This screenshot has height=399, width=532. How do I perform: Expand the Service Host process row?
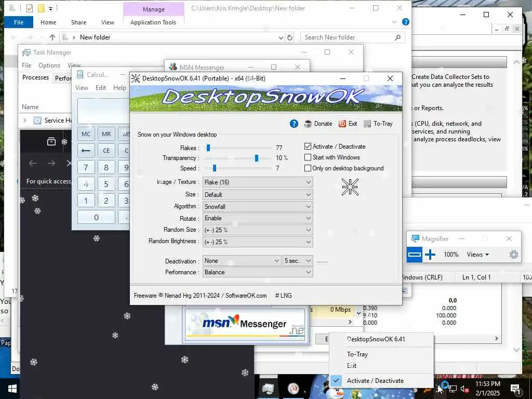pos(24,121)
